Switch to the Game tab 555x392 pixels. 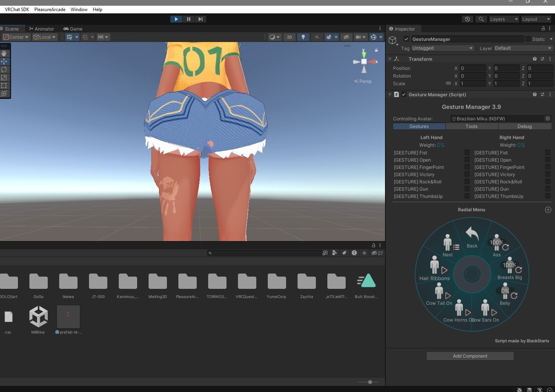(73, 29)
